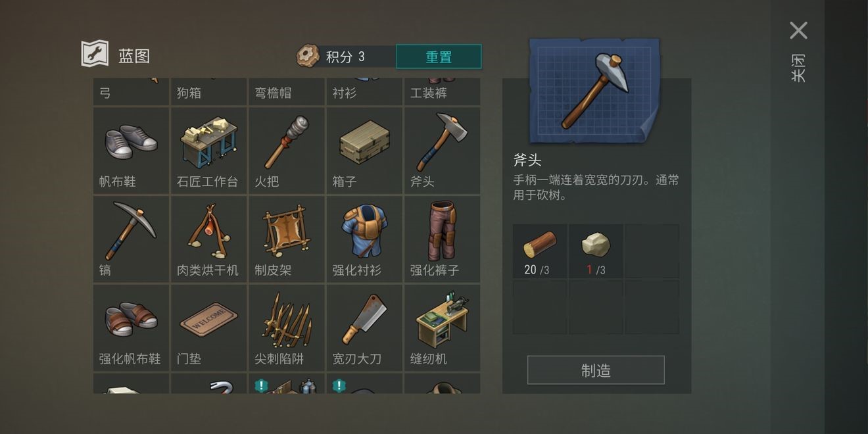Select the canvas shoes (帆布鞋) blueprint
This screenshot has height=434, width=868.
click(x=131, y=151)
